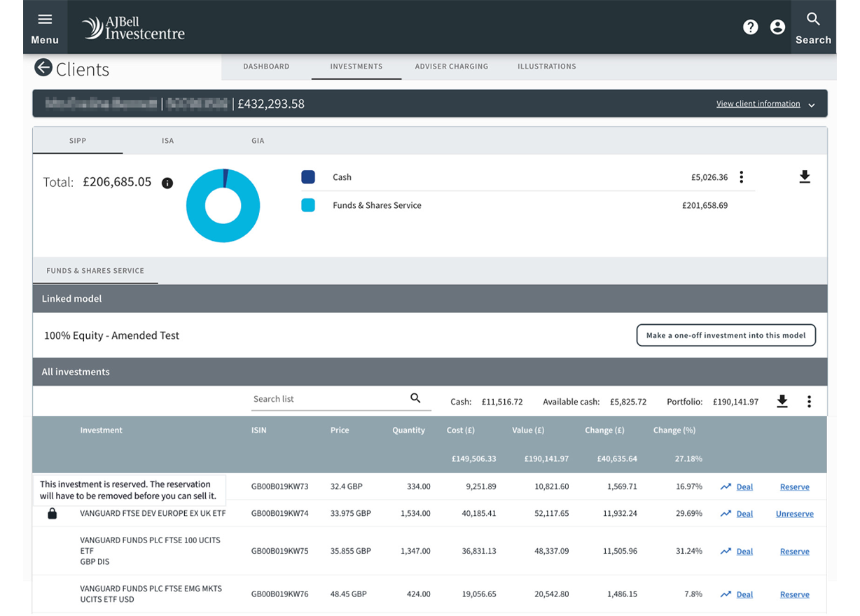Click the lock icon on the reserved investment

coord(52,513)
